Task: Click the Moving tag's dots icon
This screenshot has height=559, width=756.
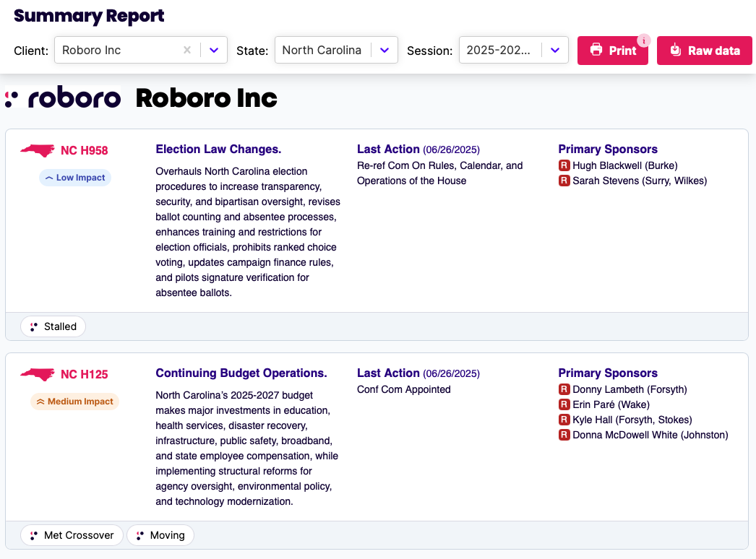Action: [x=139, y=535]
